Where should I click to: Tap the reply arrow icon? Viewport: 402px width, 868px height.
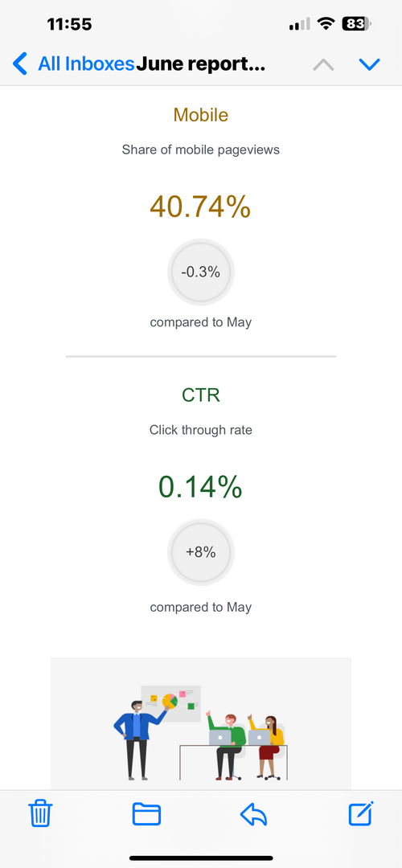(x=253, y=814)
